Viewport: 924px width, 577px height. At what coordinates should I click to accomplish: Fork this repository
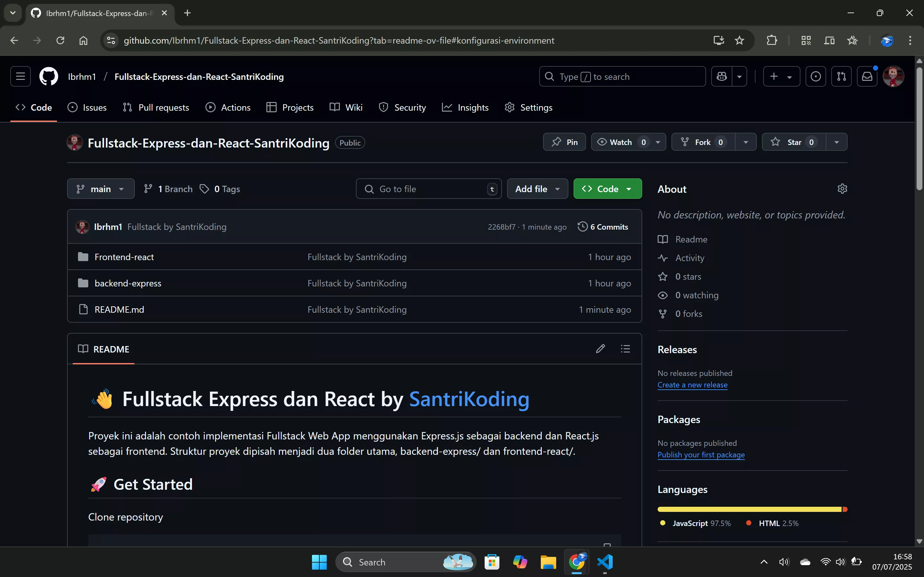[x=703, y=142]
